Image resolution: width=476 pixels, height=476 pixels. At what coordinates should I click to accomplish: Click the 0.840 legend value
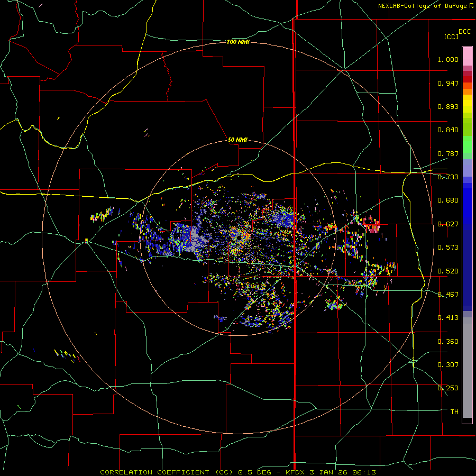448,130
